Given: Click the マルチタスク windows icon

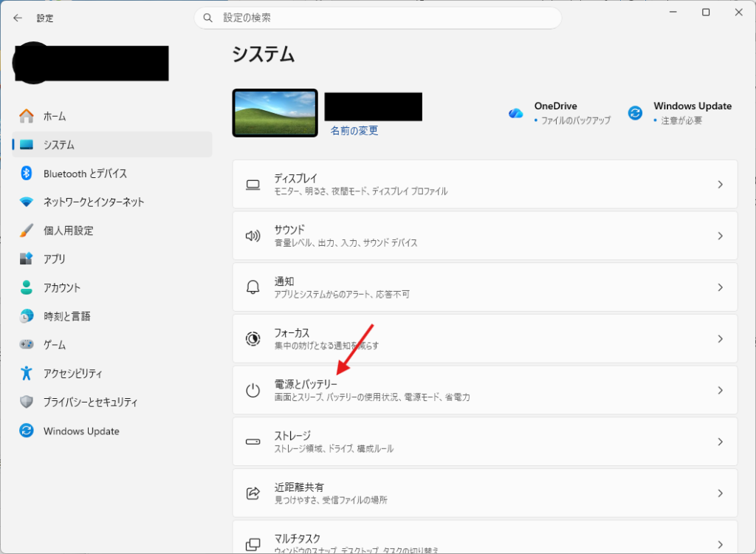Looking at the screenshot, I should [253, 544].
